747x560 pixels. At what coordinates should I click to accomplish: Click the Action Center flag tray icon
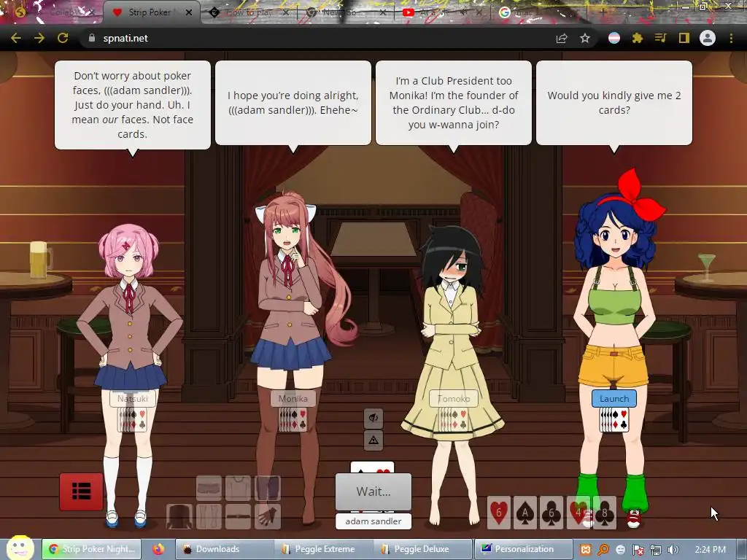click(638, 550)
